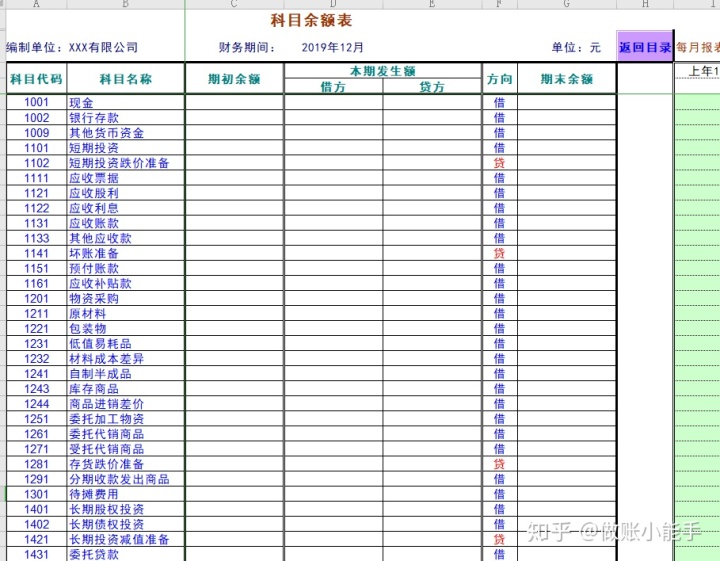Click the 科目代码 header cell
Image resolution: width=720 pixels, height=561 pixels.
36,79
